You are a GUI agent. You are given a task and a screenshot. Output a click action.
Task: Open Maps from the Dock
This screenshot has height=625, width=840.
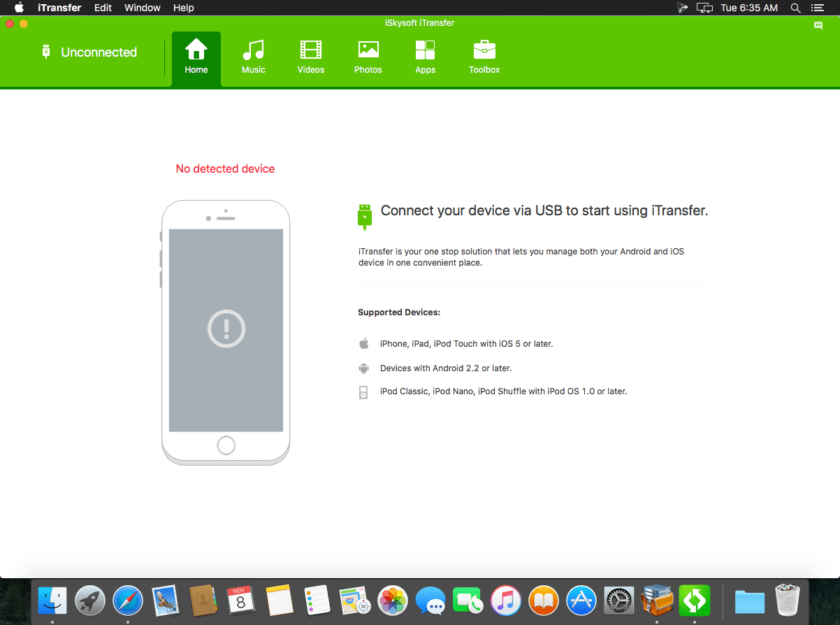(x=354, y=600)
